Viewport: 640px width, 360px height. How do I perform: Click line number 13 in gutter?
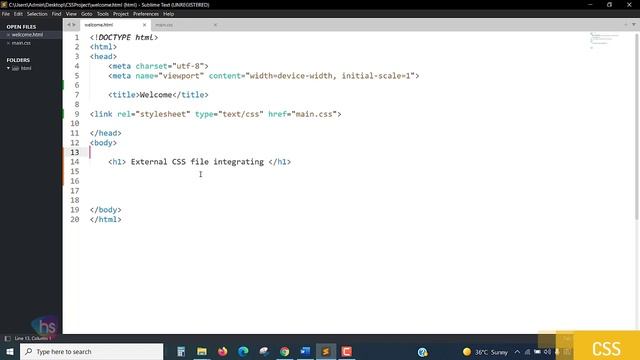coord(75,153)
